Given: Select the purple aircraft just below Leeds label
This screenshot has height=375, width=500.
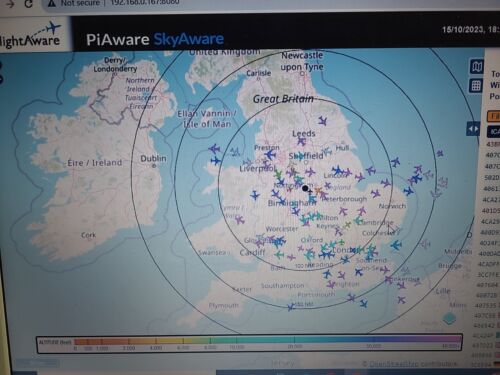Looking at the screenshot, I should point(302,141).
